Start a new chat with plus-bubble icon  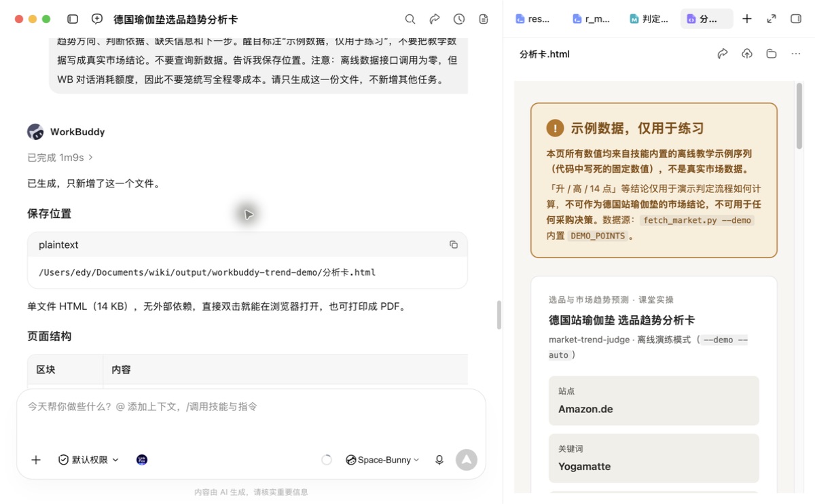pyautogui.click(x=97, y=19)
